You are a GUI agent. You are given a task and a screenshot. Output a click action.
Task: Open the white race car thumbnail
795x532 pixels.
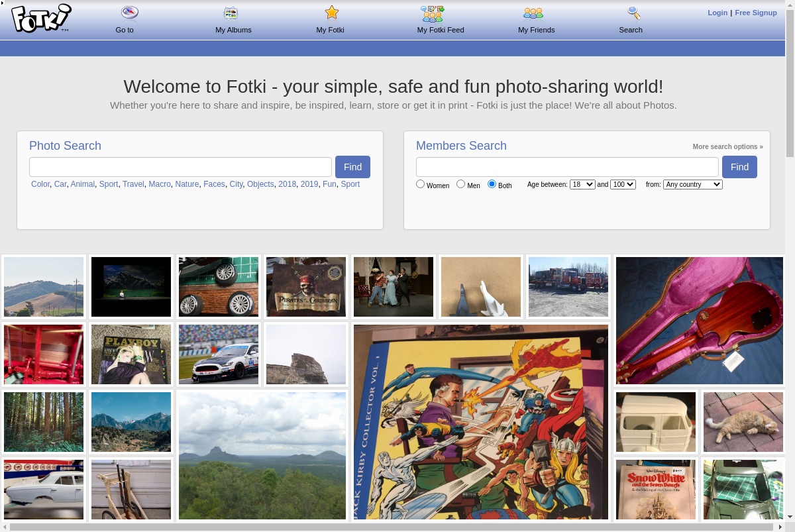pyautogui.click(x=219, y=354)
